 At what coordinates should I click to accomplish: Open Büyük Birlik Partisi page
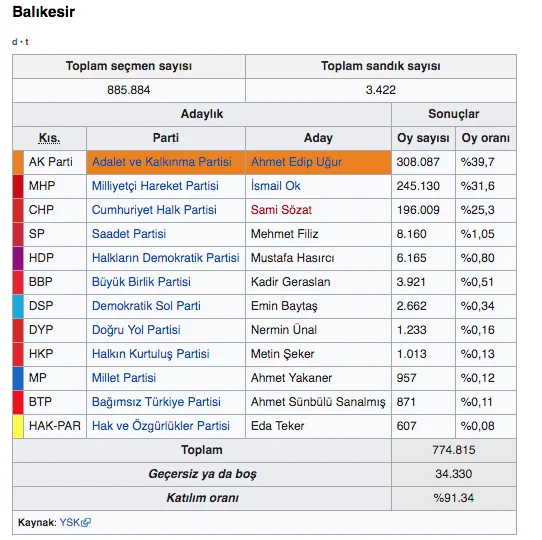point(141,282)
